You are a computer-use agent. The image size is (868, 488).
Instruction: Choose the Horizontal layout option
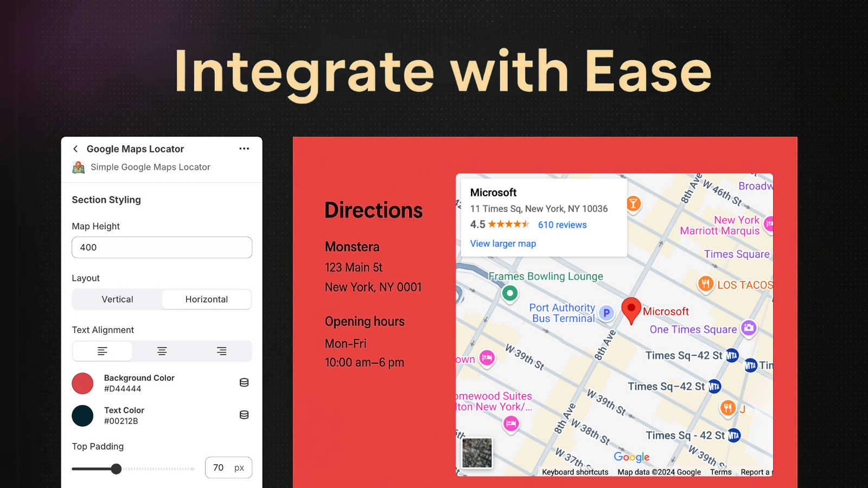tap(207, 299)
